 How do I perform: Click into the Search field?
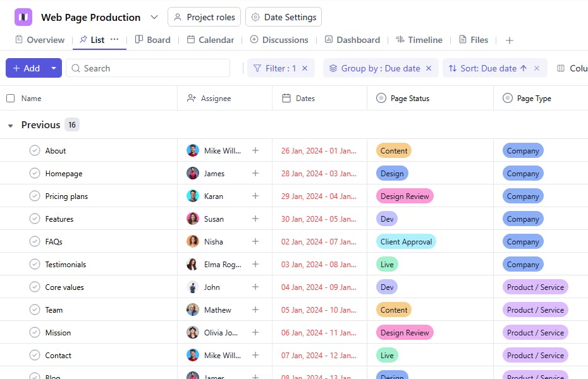tap(152, 68)
